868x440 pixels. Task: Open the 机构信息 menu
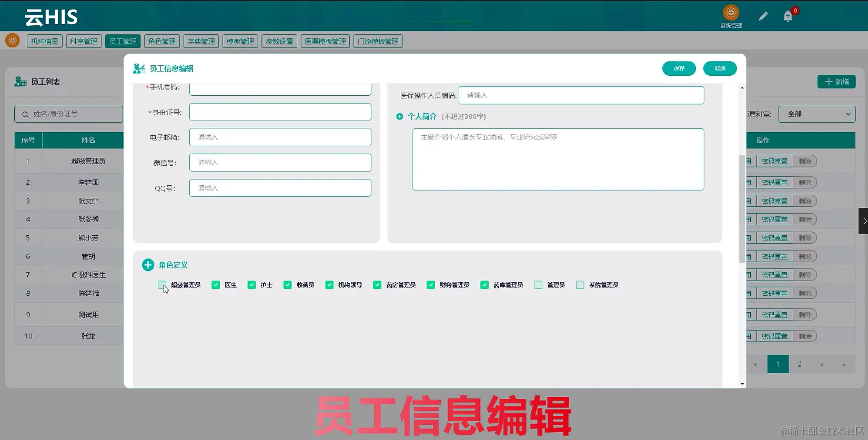click(45, 41)
